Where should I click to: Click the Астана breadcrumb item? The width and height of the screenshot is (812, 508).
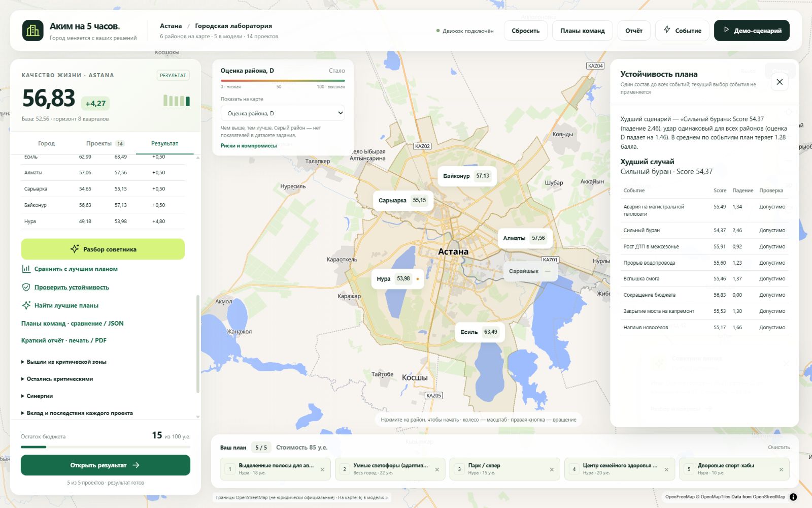(x=171, y=26)
